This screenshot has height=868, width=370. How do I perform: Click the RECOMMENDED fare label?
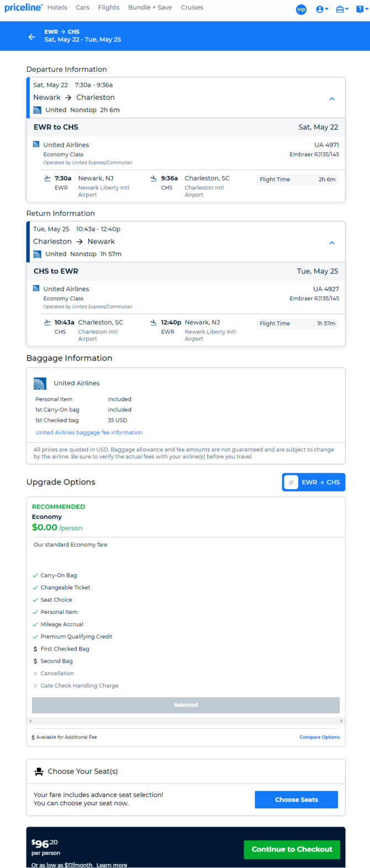59,506
